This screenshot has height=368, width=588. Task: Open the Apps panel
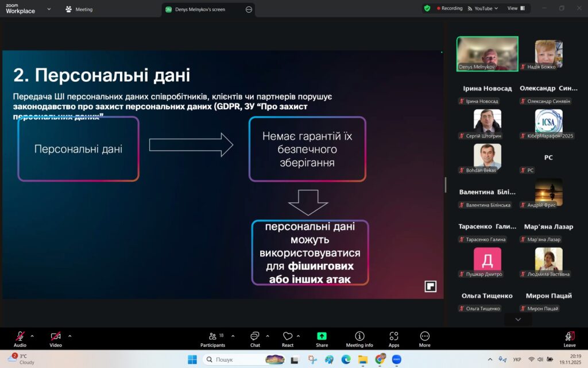pos(393,338)
